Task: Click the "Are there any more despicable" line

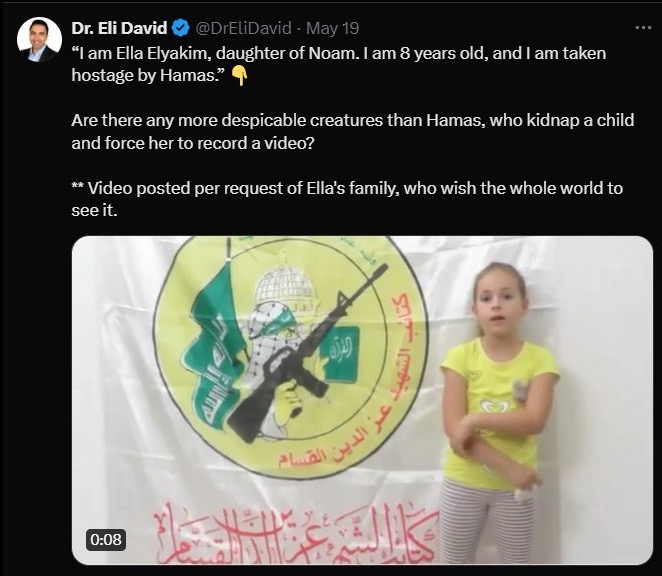Action: click(x=353, y=121)
